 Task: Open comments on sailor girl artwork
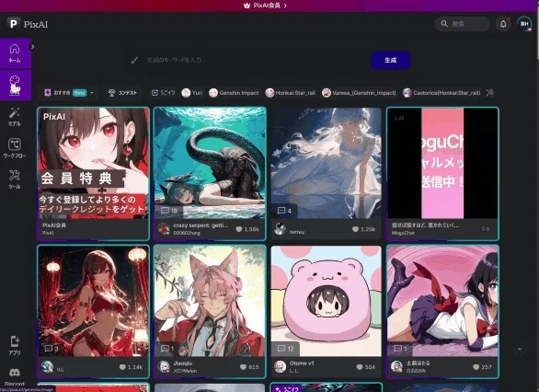pyautogui.click(x=400, y=349)
